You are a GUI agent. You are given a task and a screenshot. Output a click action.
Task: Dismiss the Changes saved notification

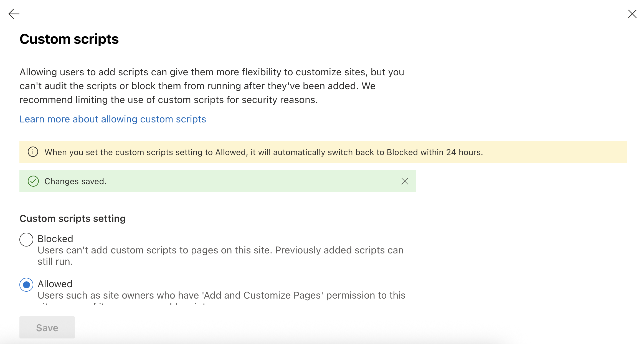click(x=405, y=181)
